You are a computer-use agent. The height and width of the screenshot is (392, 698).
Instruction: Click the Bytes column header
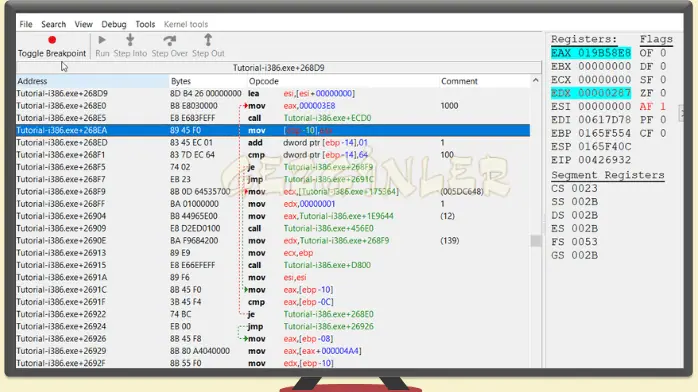click(208, 81)
